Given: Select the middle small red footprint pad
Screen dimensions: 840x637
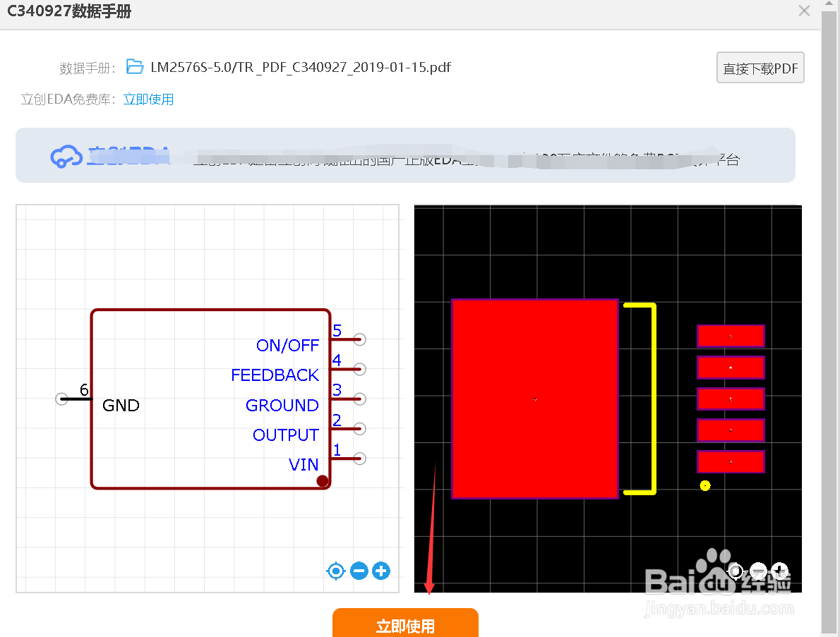Looking at the screenshot, I should [x=731, y=399].
